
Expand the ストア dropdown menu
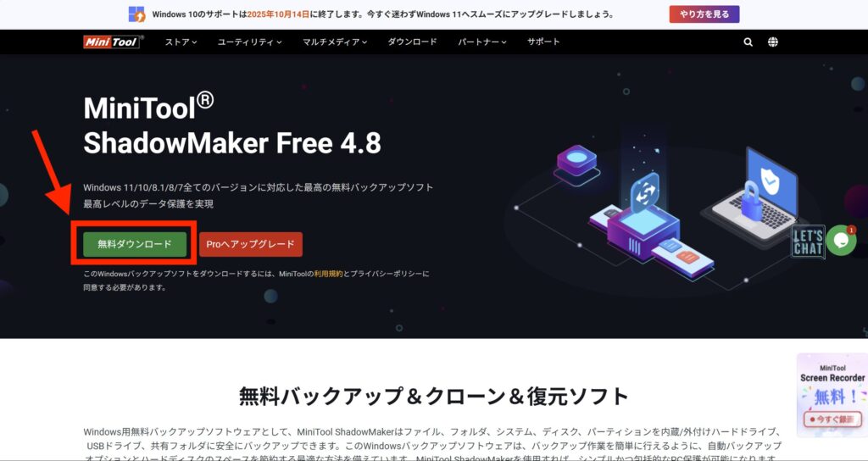181,42
